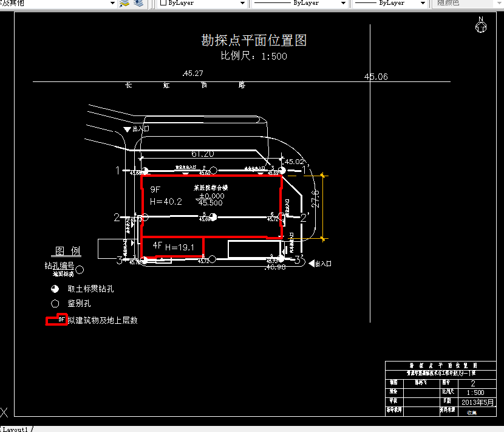Select the 45.500 elevation text
The height and width of the screenshot is (432, 504).
coord(210,203)
